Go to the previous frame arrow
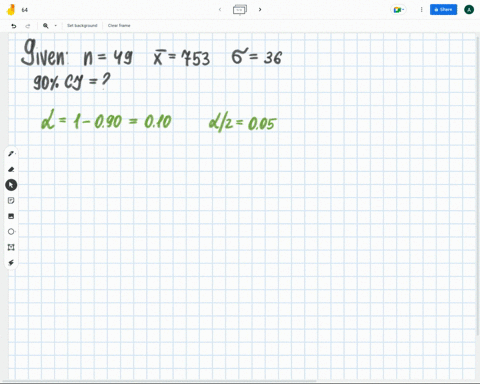The height and width of the screenshot is (384, 480). 220,9
